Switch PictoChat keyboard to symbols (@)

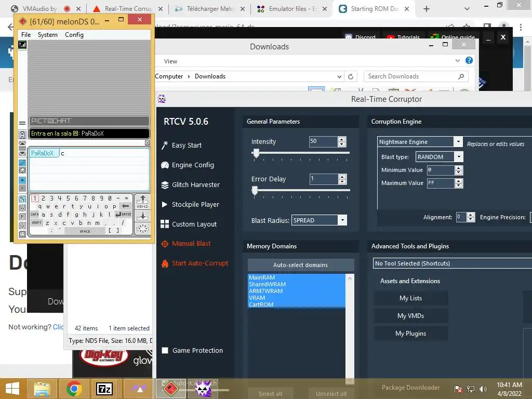(22, 225)
